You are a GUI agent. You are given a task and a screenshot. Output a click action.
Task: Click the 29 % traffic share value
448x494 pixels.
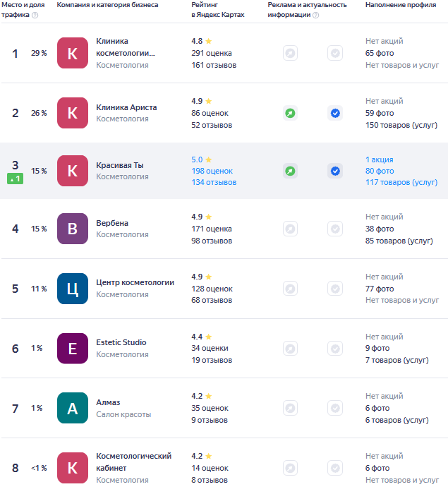pos(39,53)
